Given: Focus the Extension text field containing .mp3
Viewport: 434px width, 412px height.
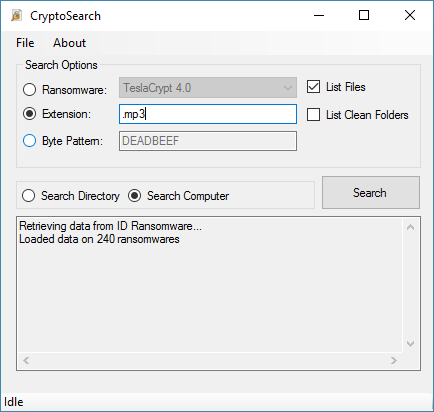Looking at the screenshot, I should (x=208, y=114).
